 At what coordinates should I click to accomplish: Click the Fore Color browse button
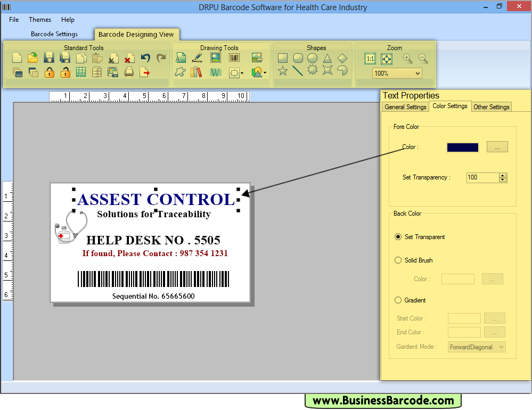497,147
